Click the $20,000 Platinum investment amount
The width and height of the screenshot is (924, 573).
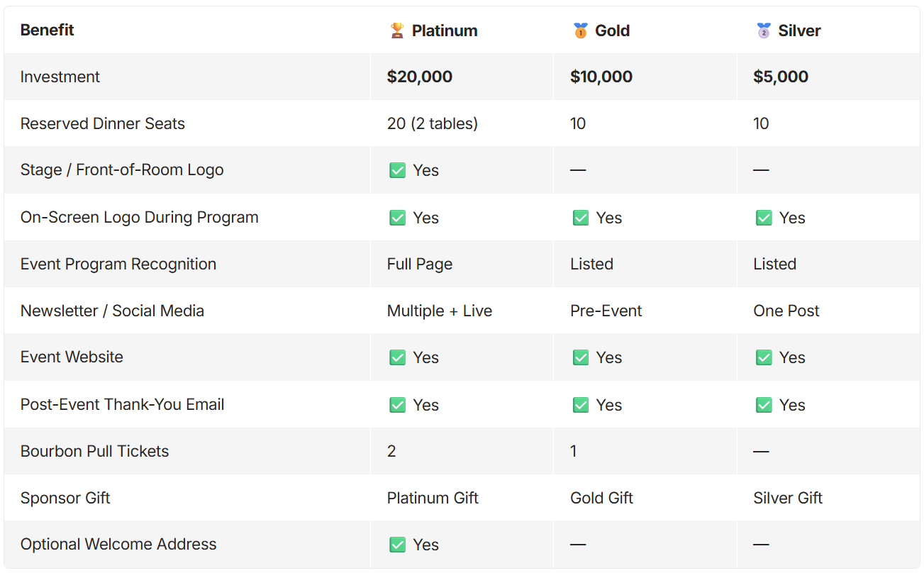(x=420, y=77)
